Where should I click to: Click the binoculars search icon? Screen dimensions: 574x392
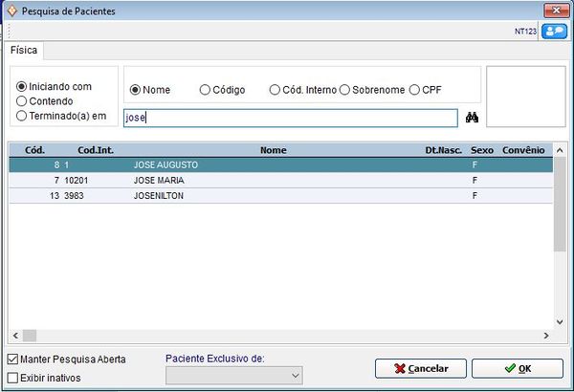point(472,118)
